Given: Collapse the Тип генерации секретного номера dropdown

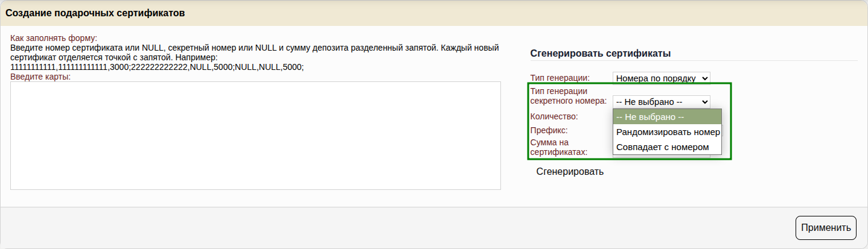Looking at the screenshot, I should (x=661, y=102).
